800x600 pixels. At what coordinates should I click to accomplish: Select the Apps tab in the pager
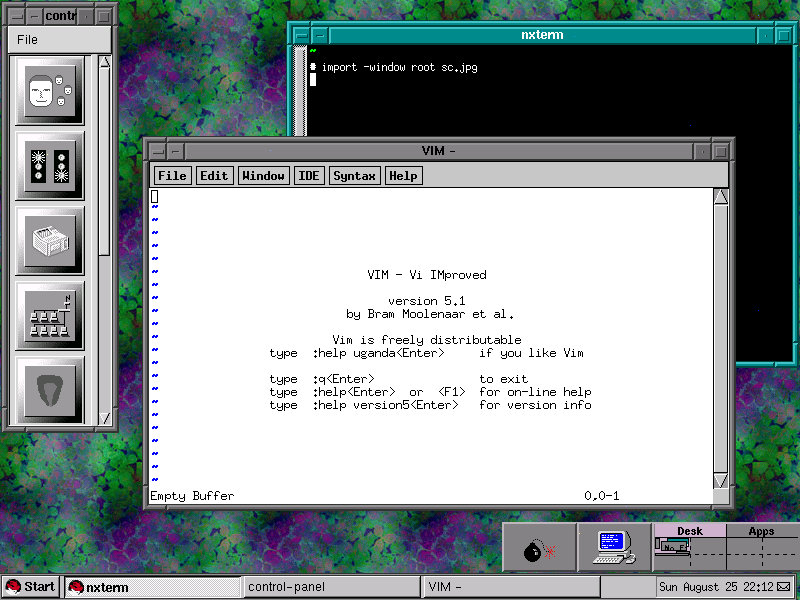tap(762, 531)
